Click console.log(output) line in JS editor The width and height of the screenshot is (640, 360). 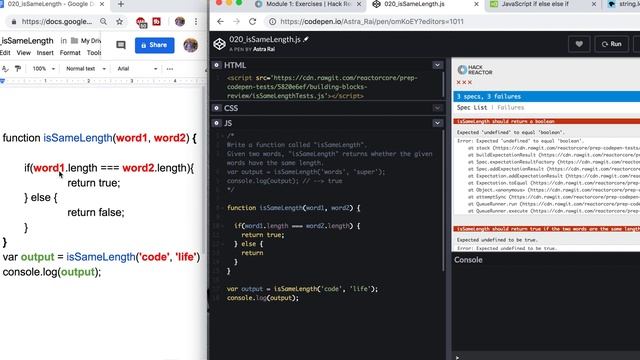[x=263, y=298]
